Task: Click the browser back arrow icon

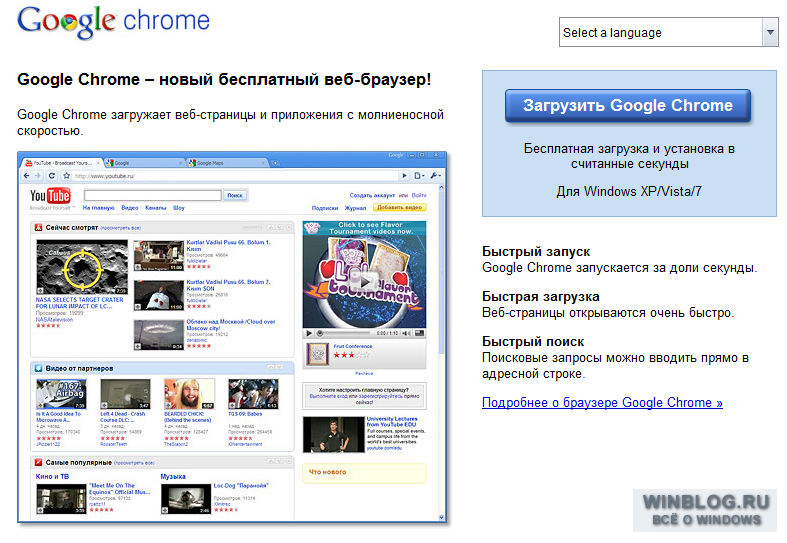Action: [x=27, y=176]
